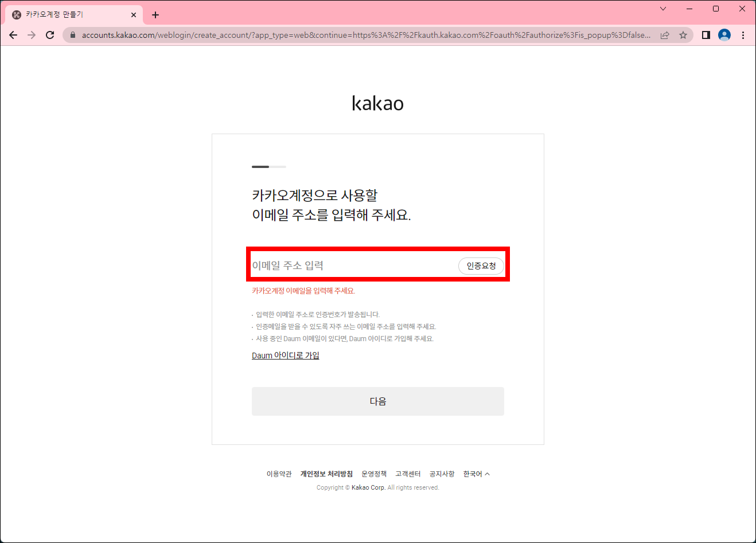Open the 이용약관 footer link

tap(279, 474)
